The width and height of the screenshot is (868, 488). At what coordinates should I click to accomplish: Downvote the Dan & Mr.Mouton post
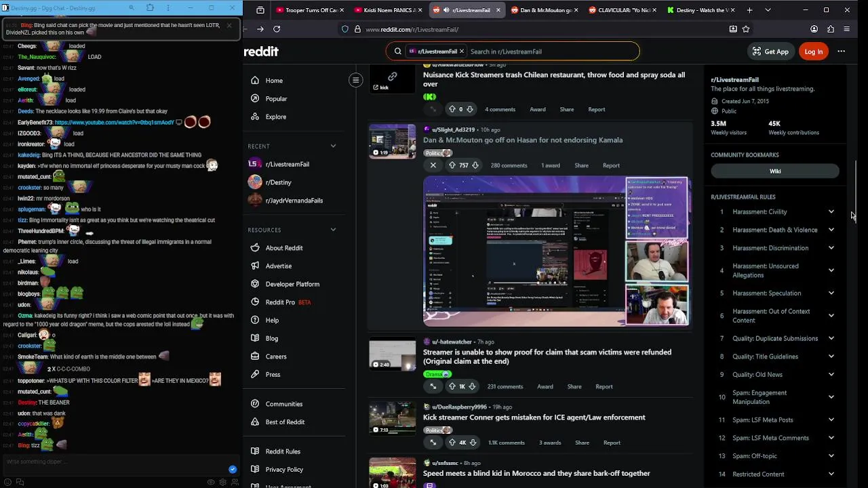tap(475, 165)
